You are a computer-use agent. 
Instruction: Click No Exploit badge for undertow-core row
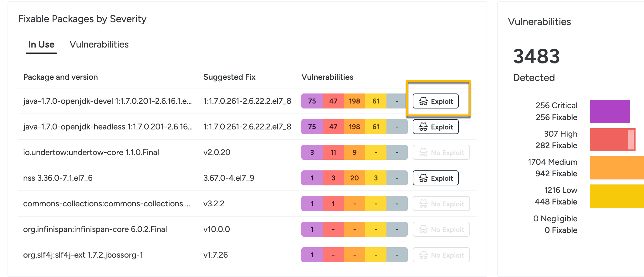coord(441,152)
